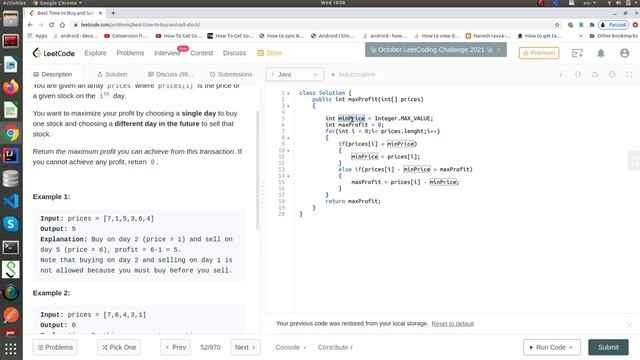Submit the solution

click(608, 347)
